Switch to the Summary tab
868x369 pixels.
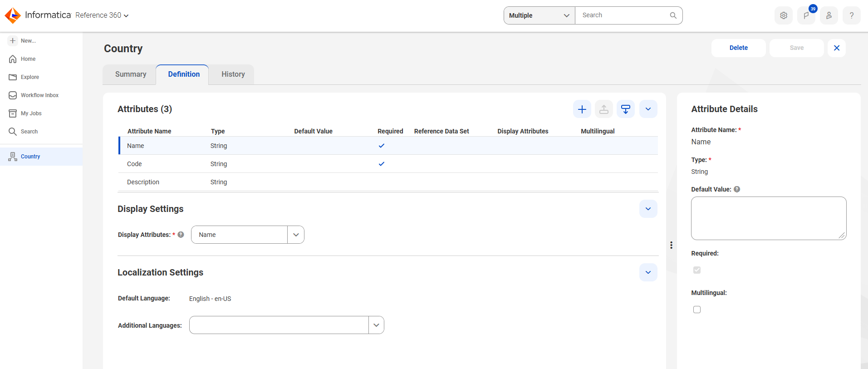131,74
